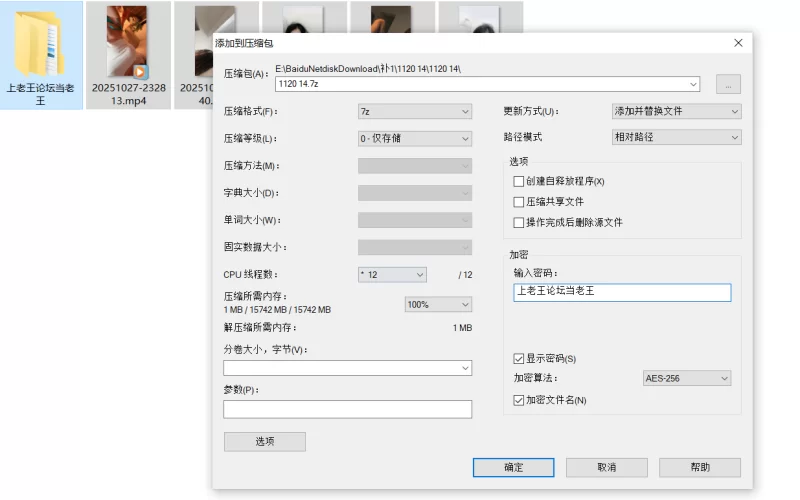Screen dimensions: 800x500
Task: Uncheck the 加密文件名 checkbox
Action: click(x=519, y=400)
